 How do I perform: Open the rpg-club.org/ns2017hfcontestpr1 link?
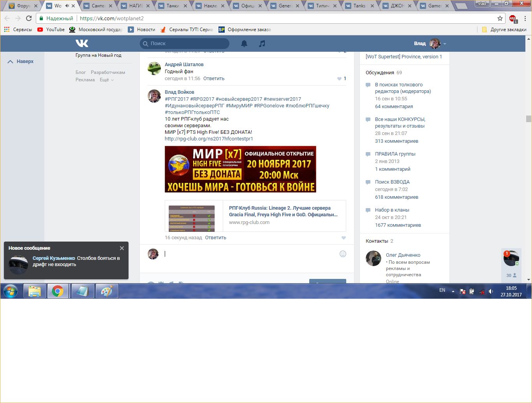(209, 139)
